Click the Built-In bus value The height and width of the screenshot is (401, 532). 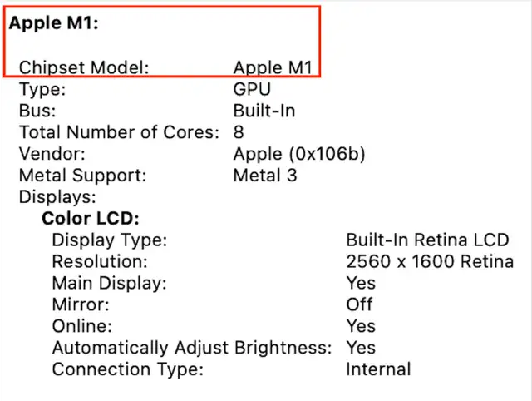point(264,111)
